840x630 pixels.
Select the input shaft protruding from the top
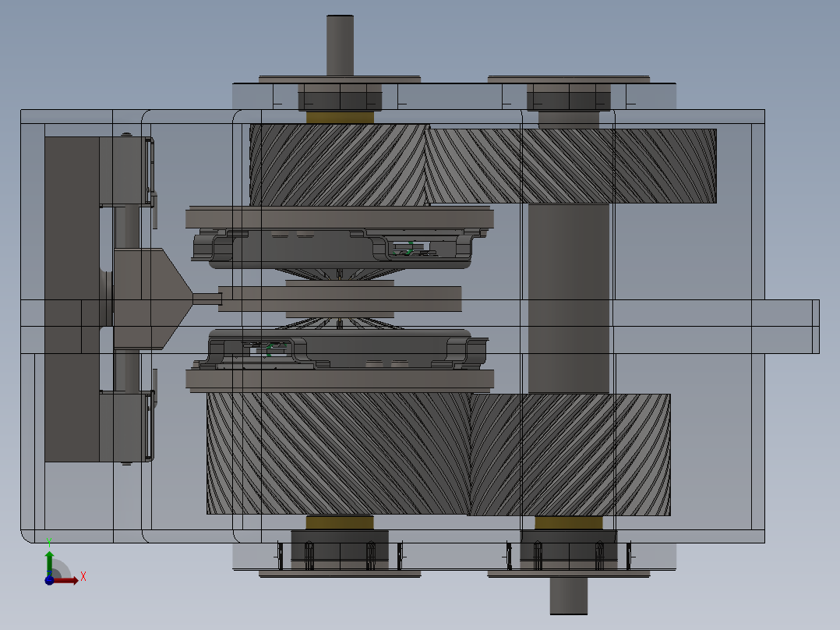tap(341, 45)
